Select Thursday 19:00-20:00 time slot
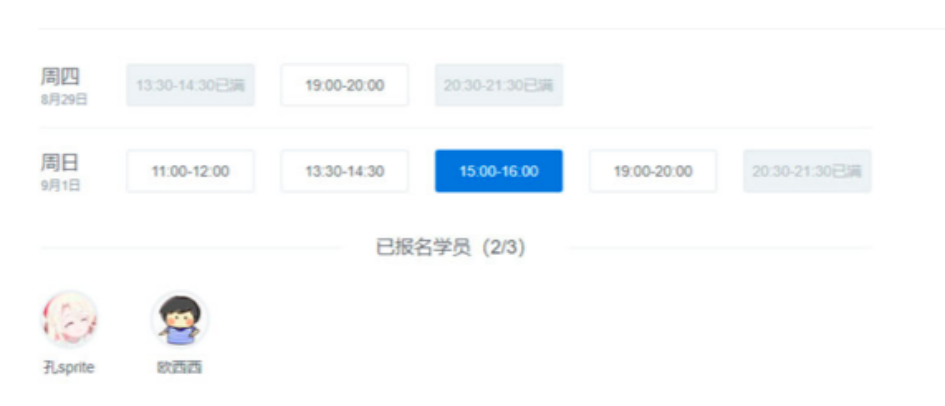This screenshot has width=945, height=406. point(344,85)
